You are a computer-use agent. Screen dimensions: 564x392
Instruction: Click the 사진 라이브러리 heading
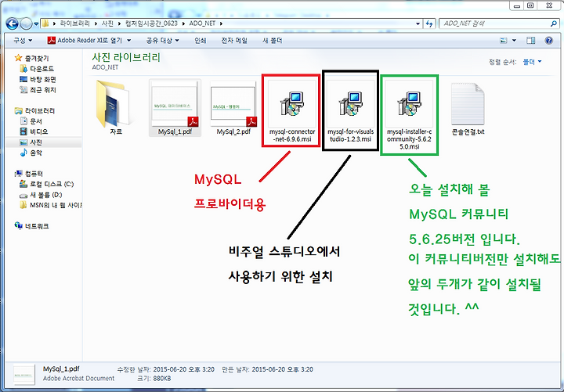point(126,57)
